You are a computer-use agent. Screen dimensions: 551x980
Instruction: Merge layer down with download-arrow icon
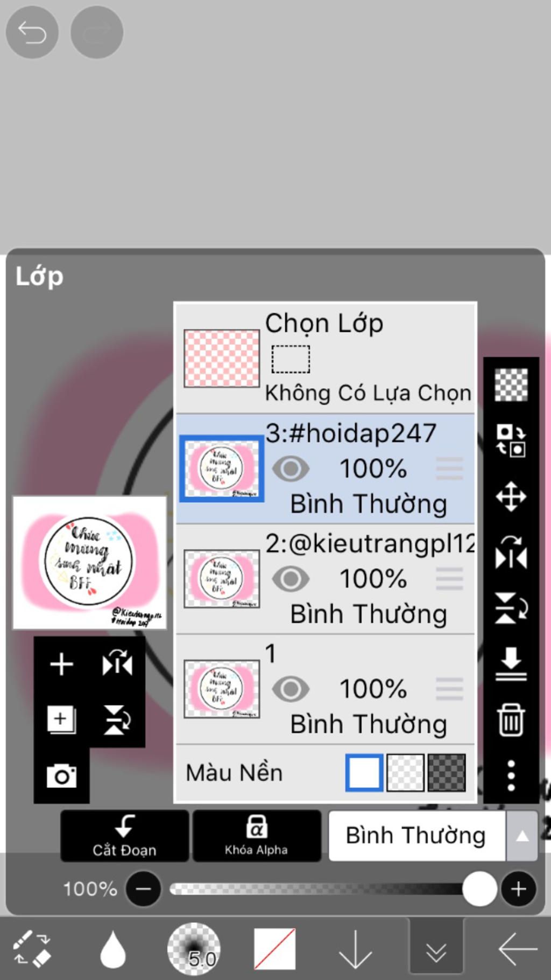(511, 663)
